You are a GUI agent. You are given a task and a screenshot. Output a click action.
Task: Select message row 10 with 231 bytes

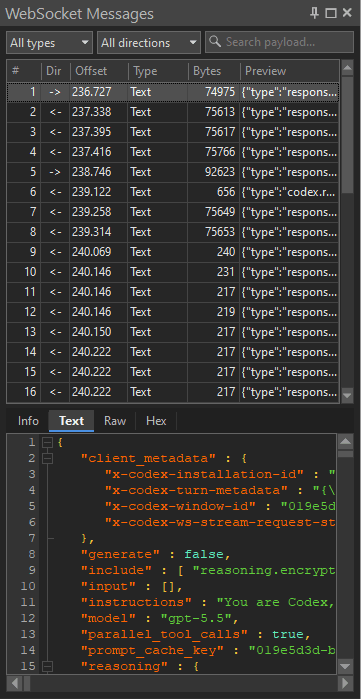(x=173, y=272)
